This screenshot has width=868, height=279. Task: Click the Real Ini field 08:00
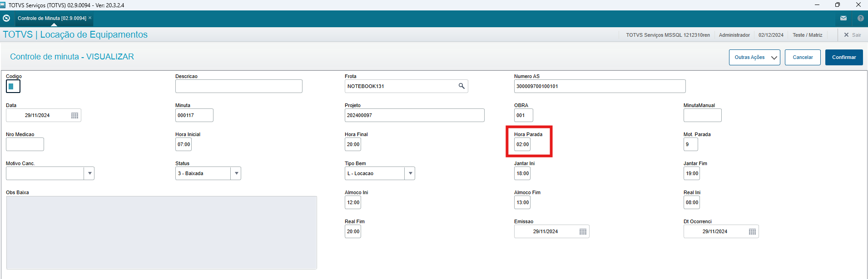692,202
